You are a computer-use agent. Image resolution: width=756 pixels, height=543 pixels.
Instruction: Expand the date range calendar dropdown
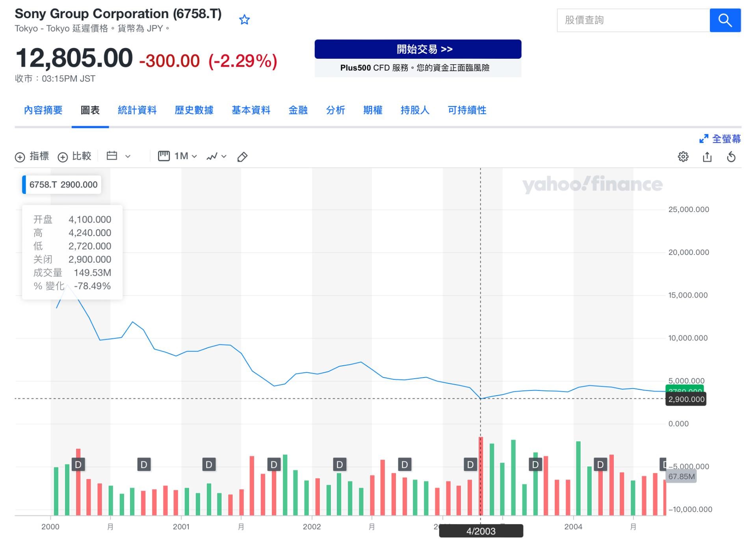pyautogui.click(x=118, y=156)
